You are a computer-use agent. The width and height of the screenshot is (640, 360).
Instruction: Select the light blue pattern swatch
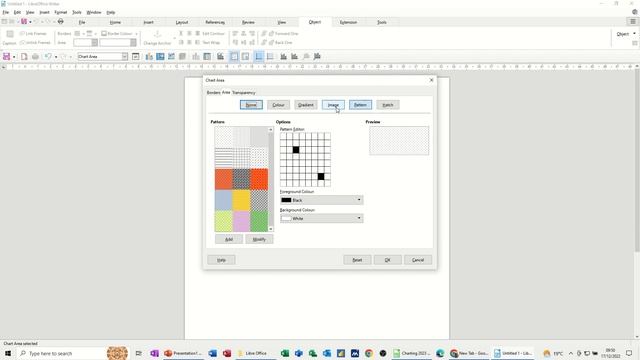tap(224, 200)
